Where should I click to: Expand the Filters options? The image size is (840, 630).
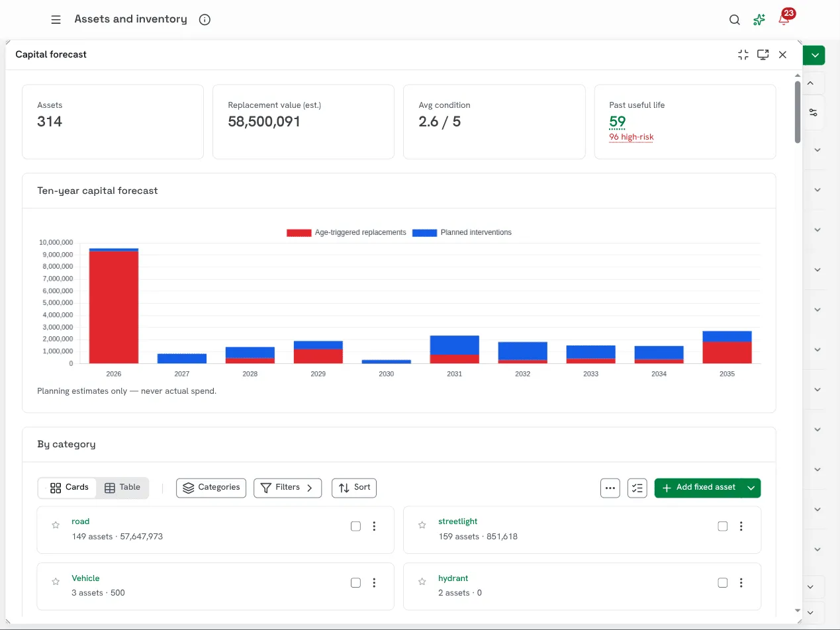click(x=287, y=488)
